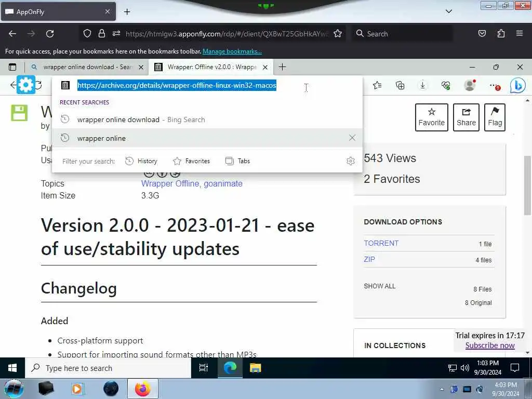Open a new Firefox tab
This screenshot has width=532, height=399.
[127, 12]
